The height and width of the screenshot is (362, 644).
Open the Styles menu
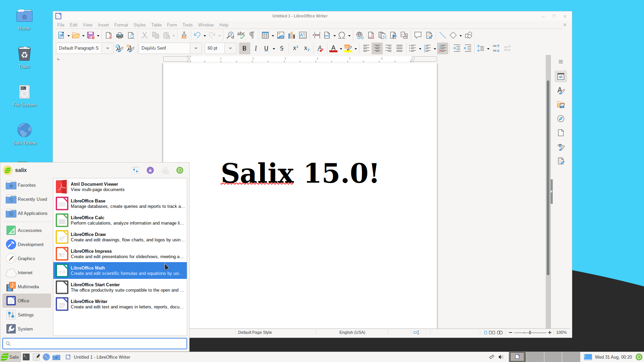tap(140, 25)
